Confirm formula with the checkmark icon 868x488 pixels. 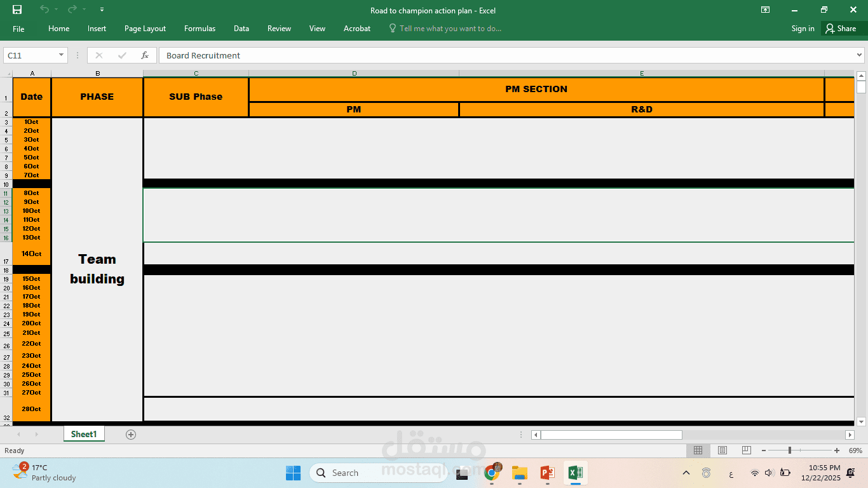tap(121, 55)
